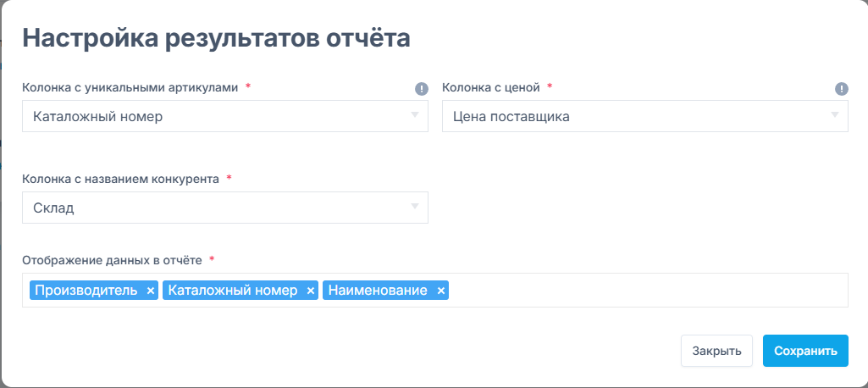868x388 pixels.
Task: Click info icon beside unique articles column
Action: point(421,89)
